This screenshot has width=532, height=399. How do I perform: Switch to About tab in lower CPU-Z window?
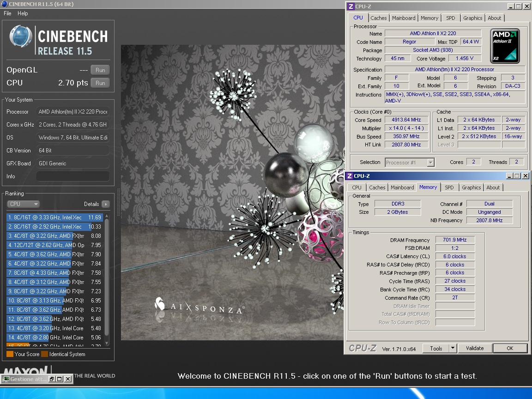click(x=493, y=187)
